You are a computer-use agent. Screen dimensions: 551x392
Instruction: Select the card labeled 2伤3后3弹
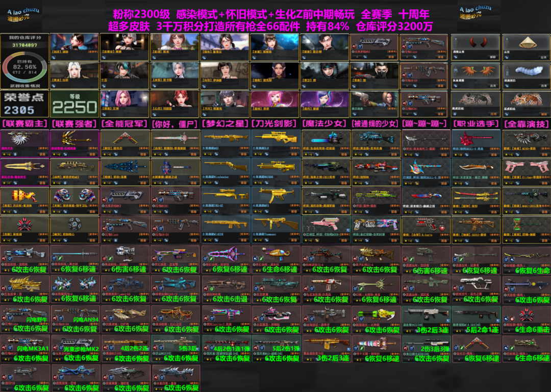pos(426,349)
